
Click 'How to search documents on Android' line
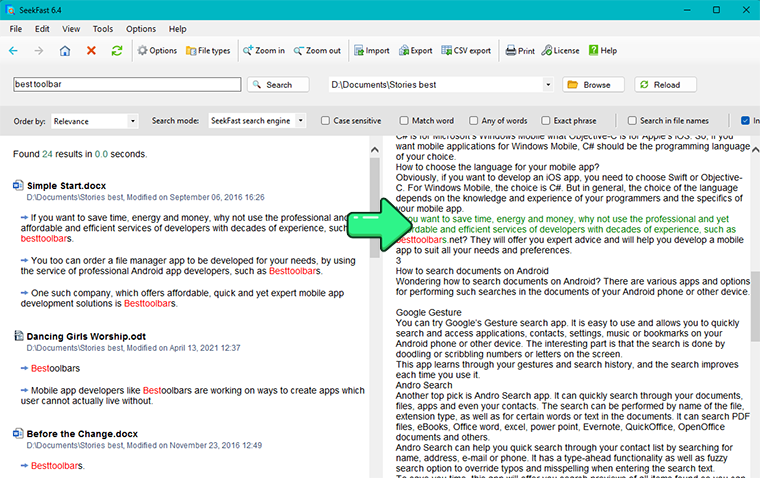[x=472, y=271]
